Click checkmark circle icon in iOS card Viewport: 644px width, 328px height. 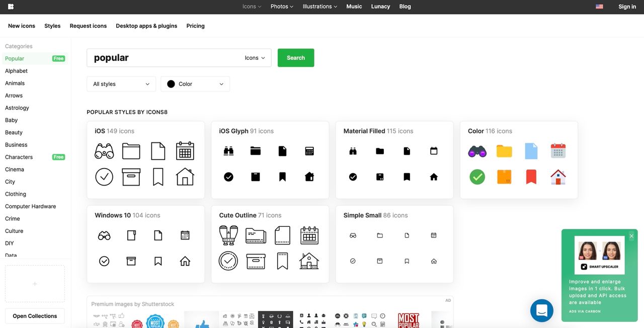[104, 177]
